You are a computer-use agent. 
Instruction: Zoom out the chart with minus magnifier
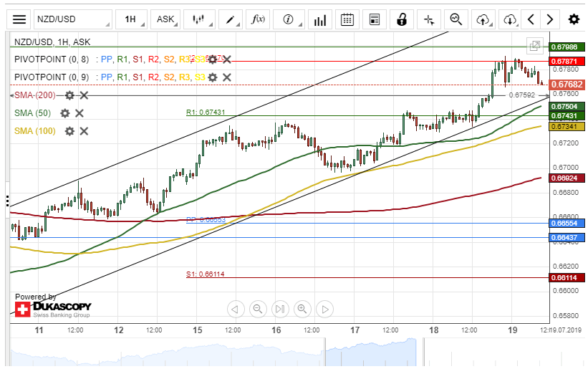(x=258, y=310)
